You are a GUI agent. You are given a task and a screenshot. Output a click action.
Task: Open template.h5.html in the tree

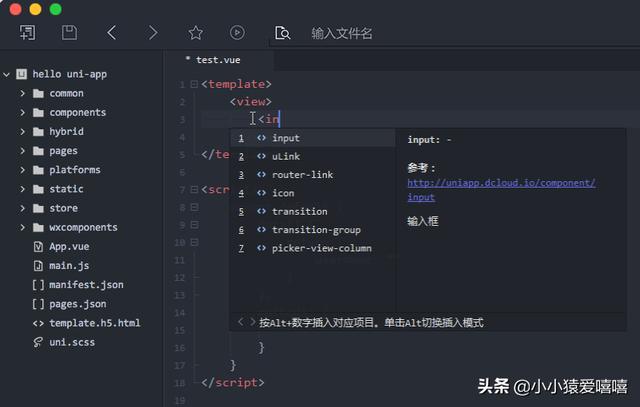coord(95,323)
